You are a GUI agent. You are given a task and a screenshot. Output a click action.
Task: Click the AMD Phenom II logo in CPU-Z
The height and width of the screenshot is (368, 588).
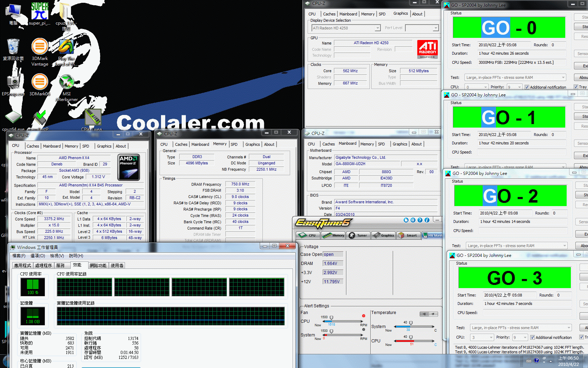[x=129, y=167]
